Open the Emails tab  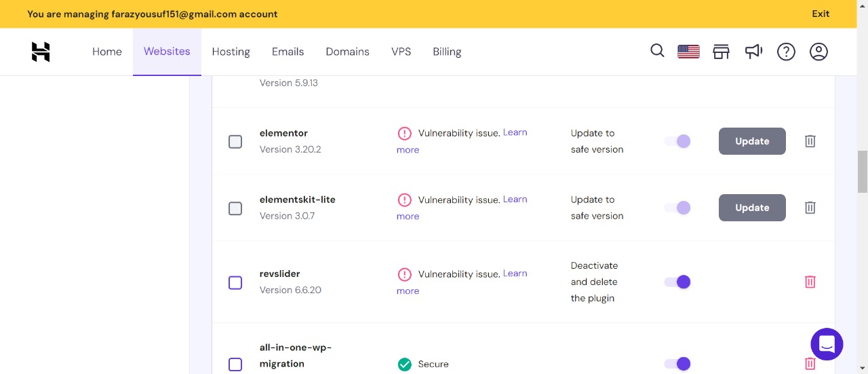click(x=288, y=52)
